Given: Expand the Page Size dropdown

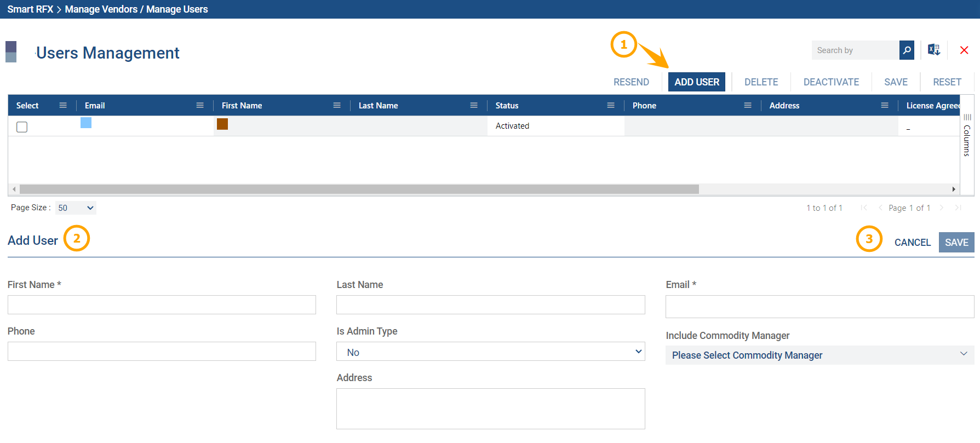Looking at the screenshot, I should tap(76, 208).
